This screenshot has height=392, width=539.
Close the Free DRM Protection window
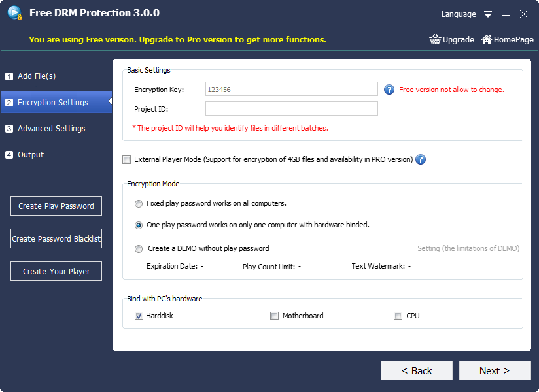(x=523, y=14)
